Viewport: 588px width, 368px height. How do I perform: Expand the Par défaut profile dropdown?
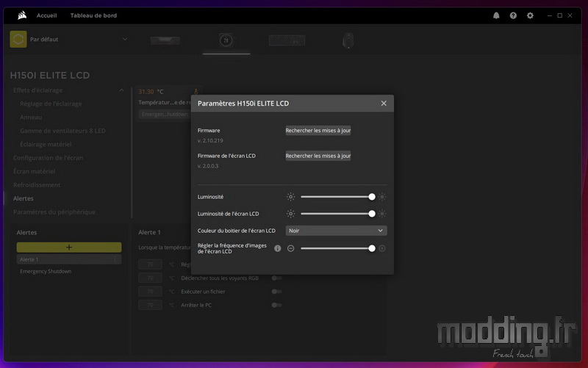pyautogui.click(x=125, y=40)
